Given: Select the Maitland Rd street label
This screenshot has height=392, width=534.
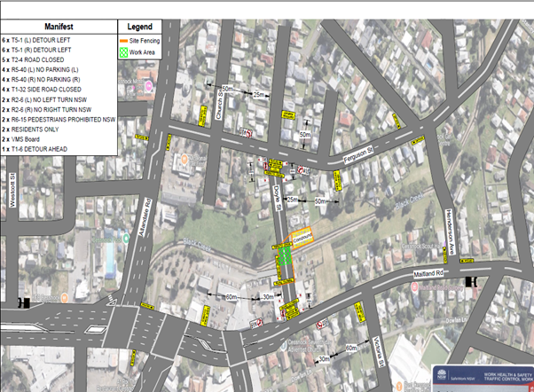Looking at the screenshot, I should 428,273.
